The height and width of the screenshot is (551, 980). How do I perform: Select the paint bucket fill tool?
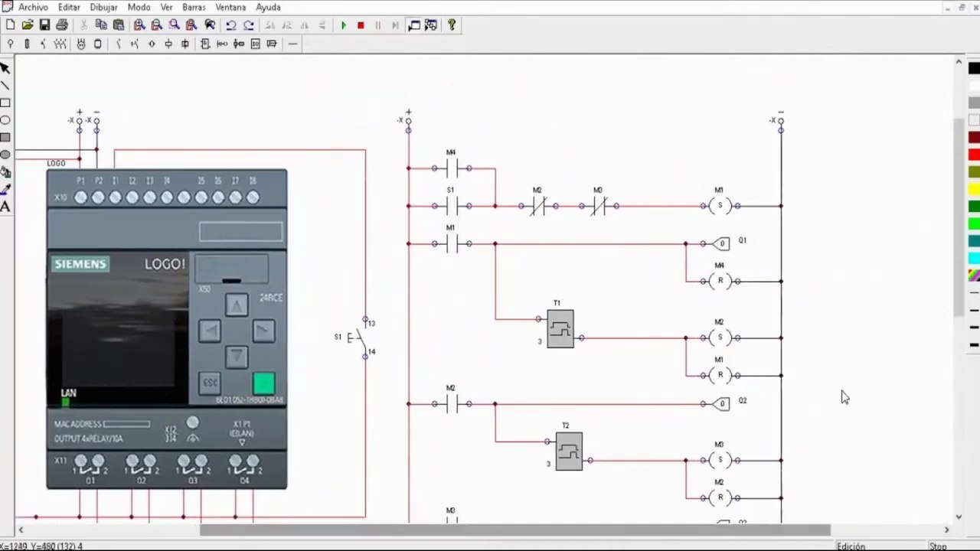(5, 172)
